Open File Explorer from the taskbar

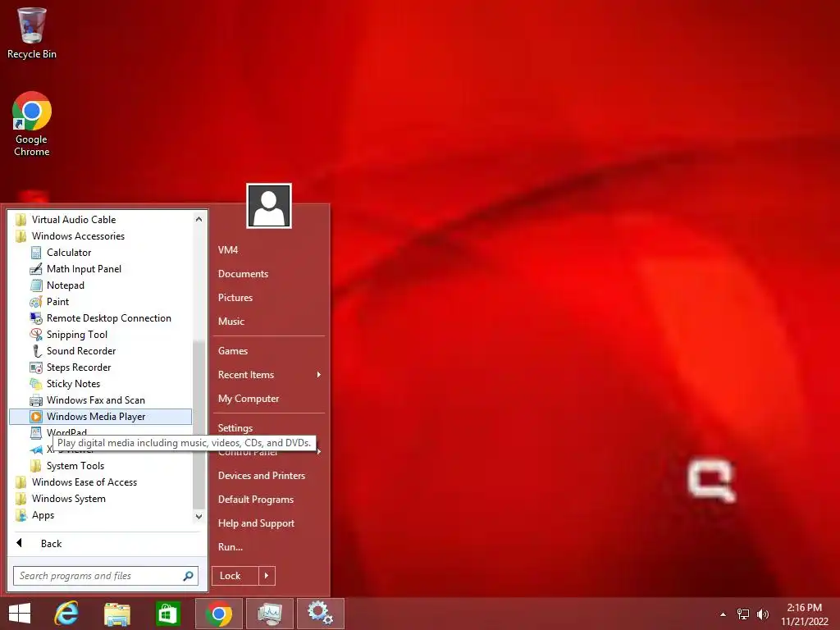click(x=117, y=614)
